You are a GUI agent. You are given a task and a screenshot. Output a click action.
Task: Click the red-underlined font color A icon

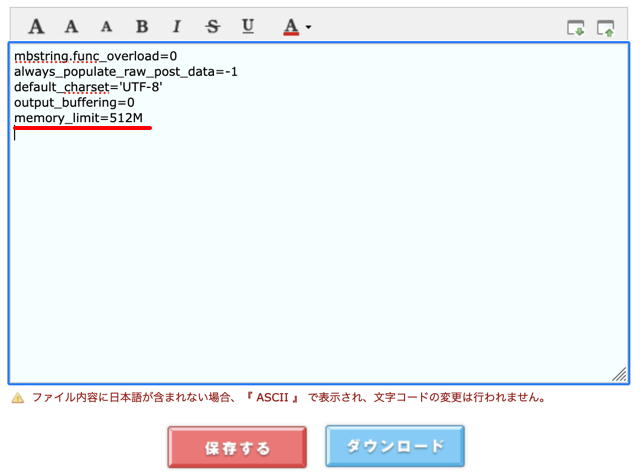point(290,26)
